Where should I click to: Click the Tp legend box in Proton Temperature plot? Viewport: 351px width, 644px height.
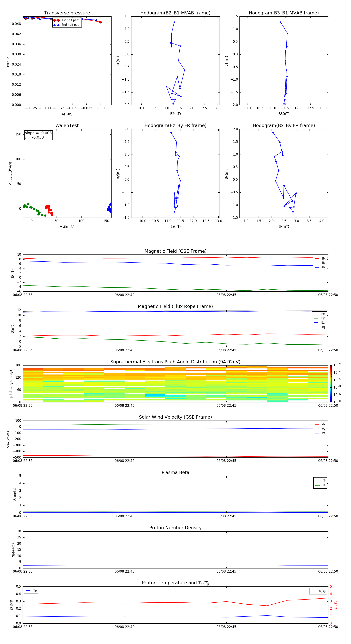click(x=31, y=591)
